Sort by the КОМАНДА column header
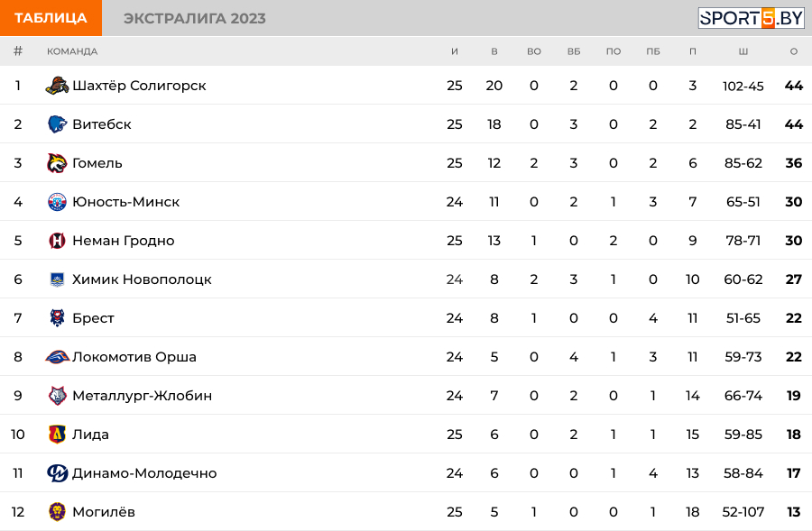The image size is (812, 531). coord(72,51)
